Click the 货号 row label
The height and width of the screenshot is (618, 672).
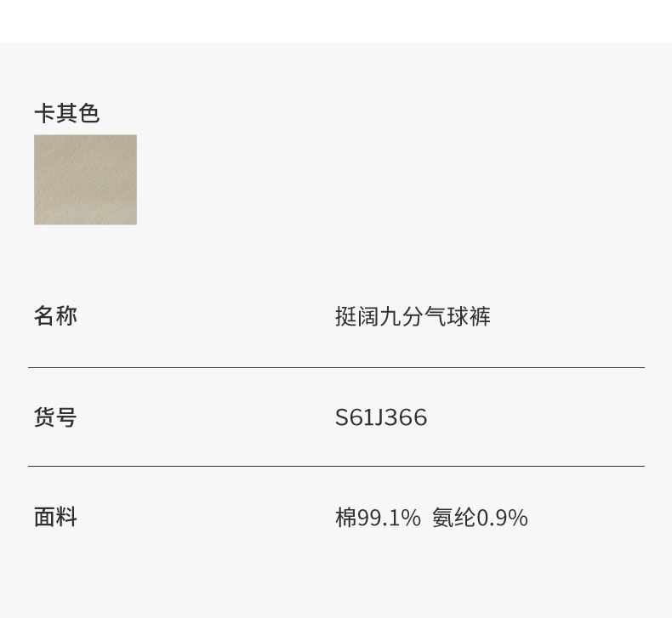click(55, 417)
